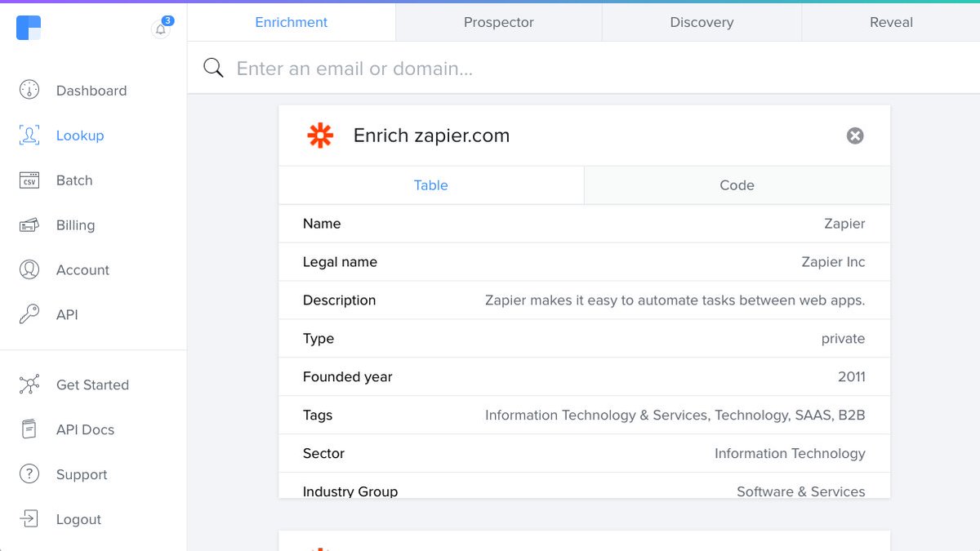
Task: Open Lookup in sidebar
Action: pyautogui.click(x=80, y=136)
